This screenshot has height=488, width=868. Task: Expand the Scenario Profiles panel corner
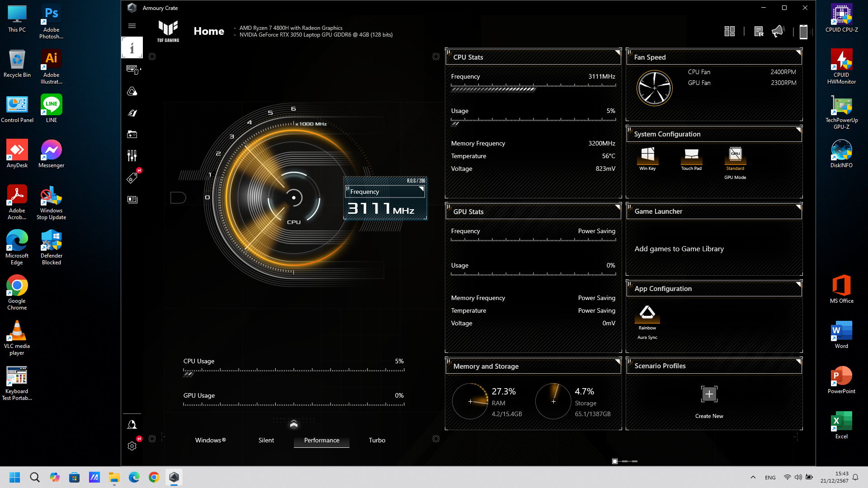pyautogui.click(x=798, y=361)
